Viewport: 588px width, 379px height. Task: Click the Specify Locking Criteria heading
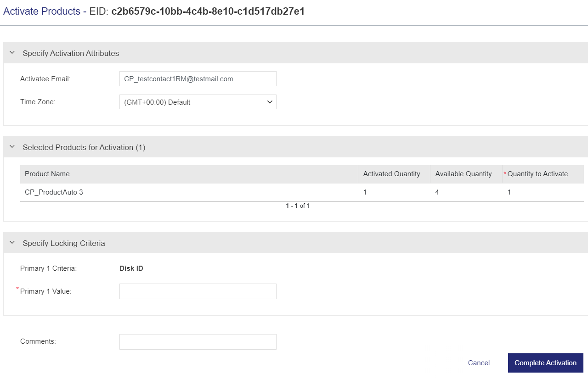pyautogui.click(x=64, y=243)
